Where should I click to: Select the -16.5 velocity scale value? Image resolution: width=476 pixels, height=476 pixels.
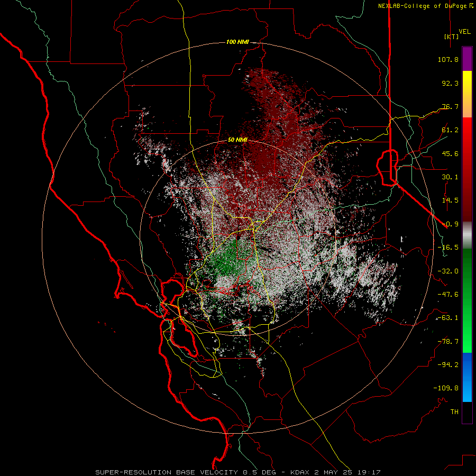(x=448, y=248)
